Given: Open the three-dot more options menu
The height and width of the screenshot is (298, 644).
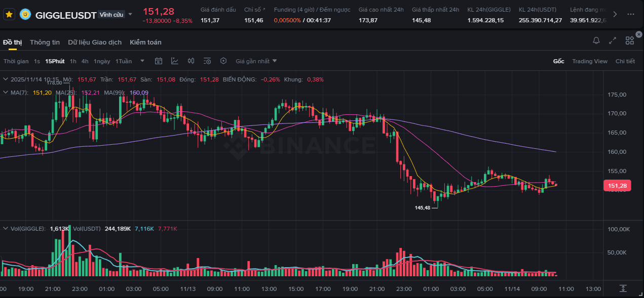Looking at the screenshot, I should [x=630, y=14].
